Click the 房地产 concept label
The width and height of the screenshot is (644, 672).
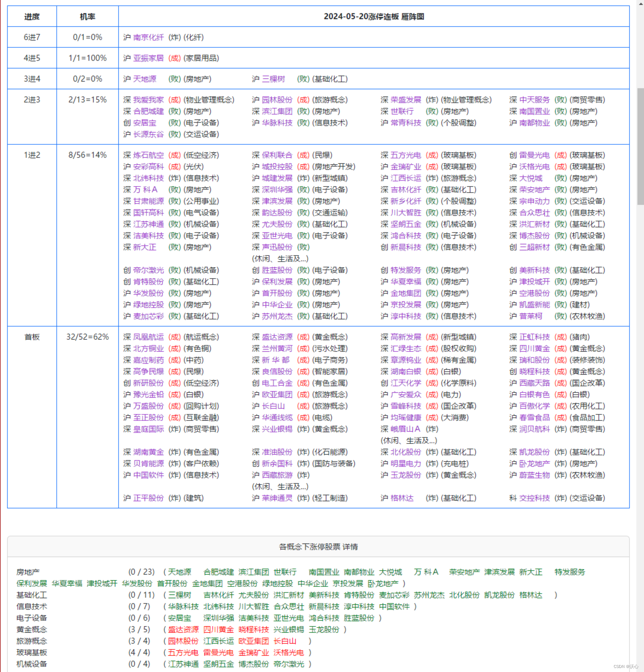[28, 572]
